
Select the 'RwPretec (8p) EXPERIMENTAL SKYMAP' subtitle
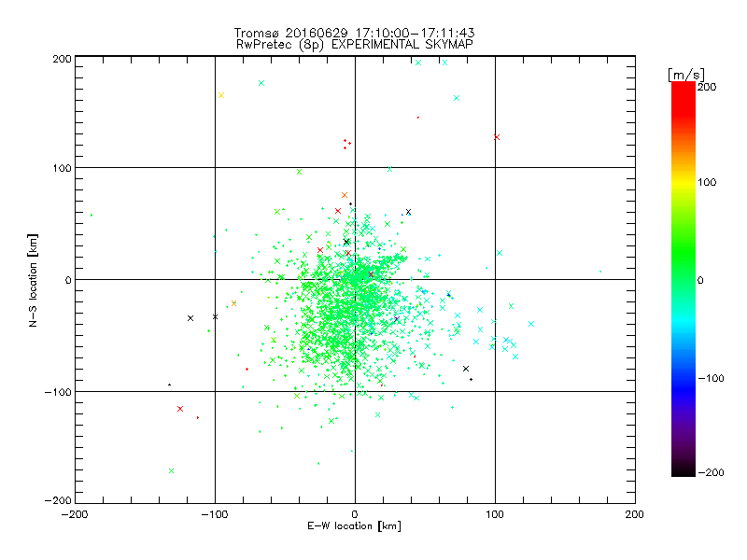pyautogui.click(x=355, y=45)
